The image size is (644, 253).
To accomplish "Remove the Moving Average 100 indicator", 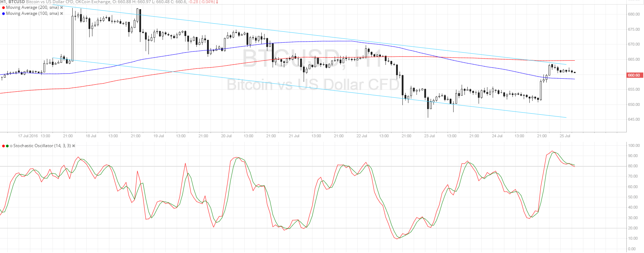I will pyautogui.click(x=62, y=13).
